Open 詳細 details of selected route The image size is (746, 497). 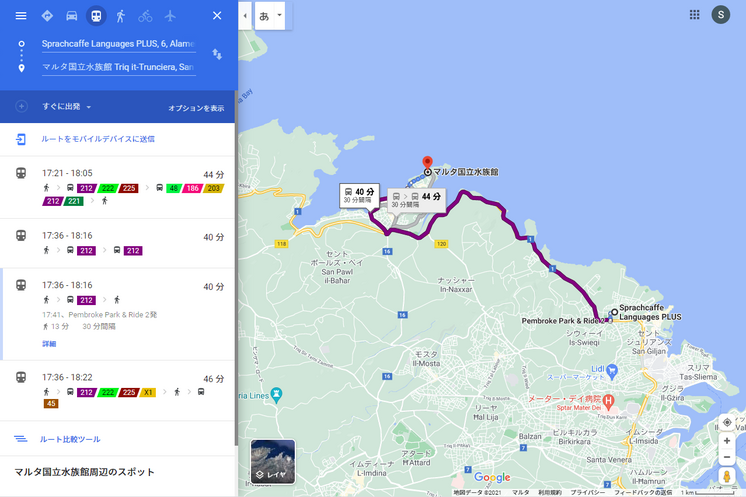click(x=49, y=343)
